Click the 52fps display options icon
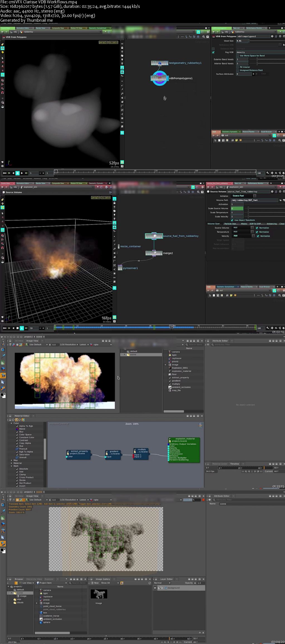The width and height of the screenshot is (285, 644). [x=122, y=162]
